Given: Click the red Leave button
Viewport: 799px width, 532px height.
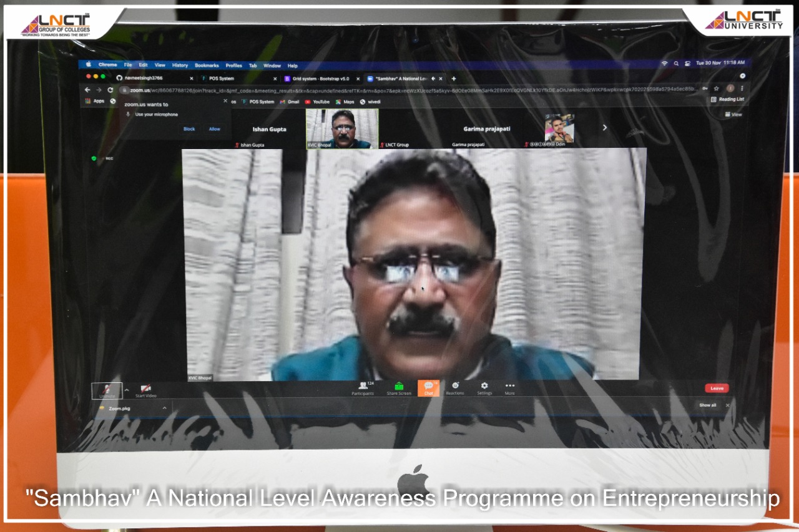Looking at the screenshot, I should pyautogui.click(x=717, y=388).
